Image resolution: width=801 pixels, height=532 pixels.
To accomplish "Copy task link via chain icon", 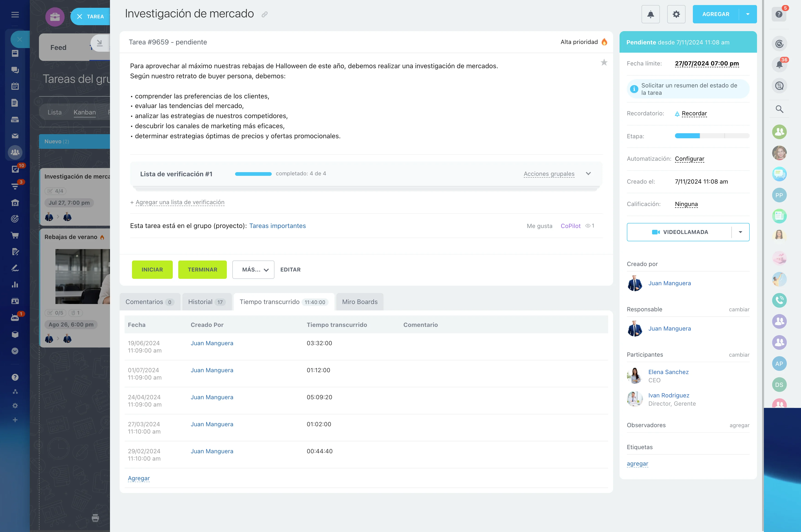I will tap(264, 14).
